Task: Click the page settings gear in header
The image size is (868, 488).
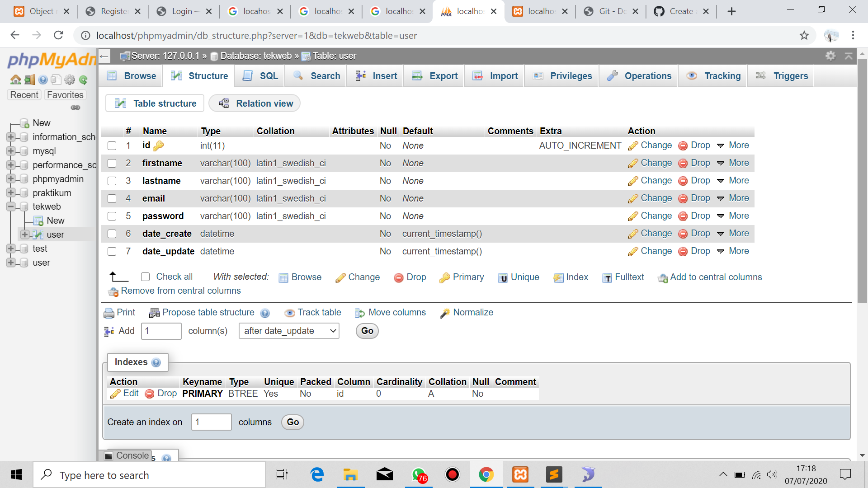Action: tap(830, 56)
